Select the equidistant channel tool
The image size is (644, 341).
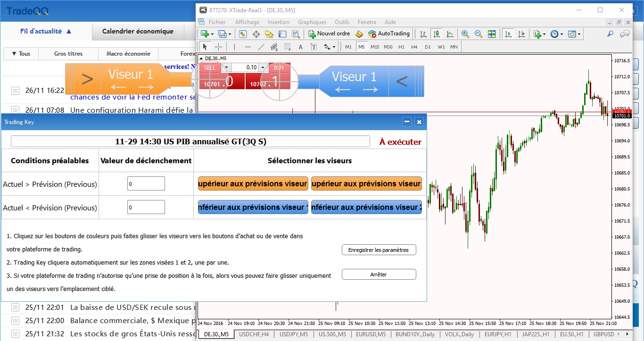[x=274, y=47]
